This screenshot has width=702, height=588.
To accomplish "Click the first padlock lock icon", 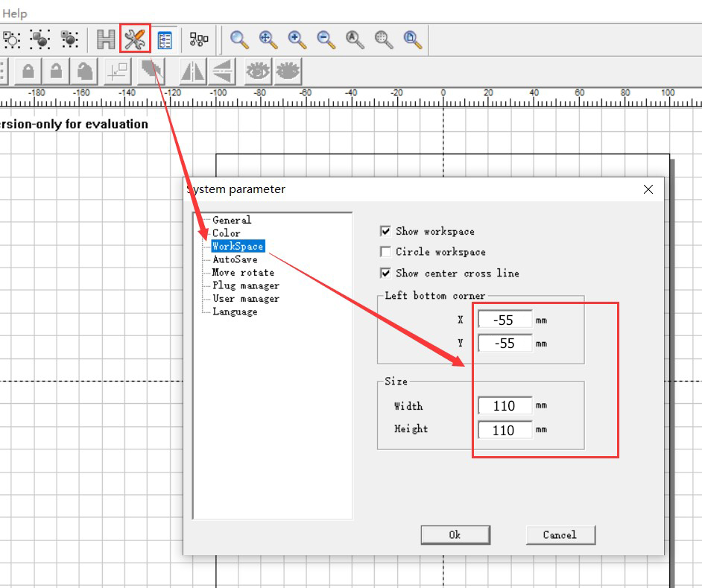I will [28, 72].
